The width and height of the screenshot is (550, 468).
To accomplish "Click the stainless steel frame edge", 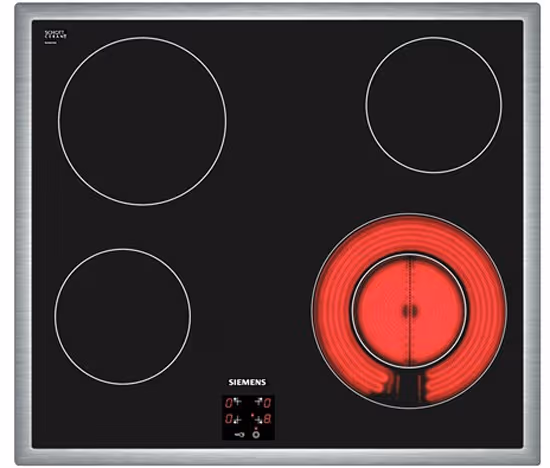I will pos(277,11).
